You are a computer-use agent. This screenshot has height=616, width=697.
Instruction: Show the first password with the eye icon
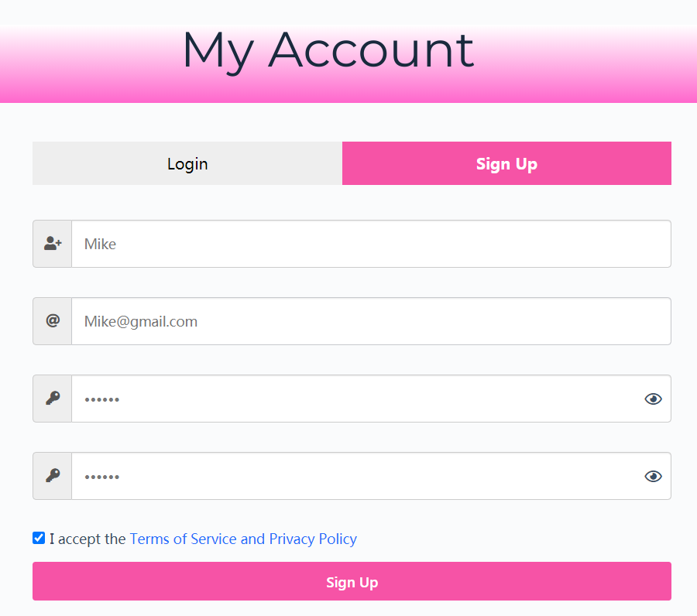[x=653, y=399]
